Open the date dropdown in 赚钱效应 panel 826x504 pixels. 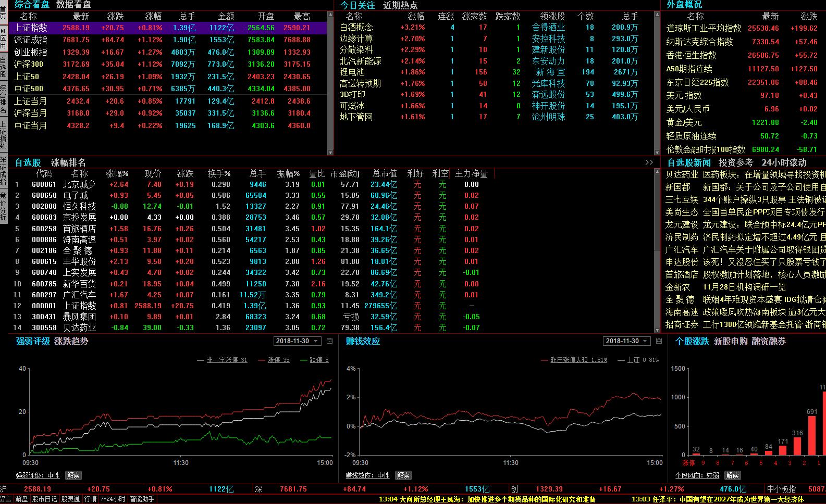point(626,341)
